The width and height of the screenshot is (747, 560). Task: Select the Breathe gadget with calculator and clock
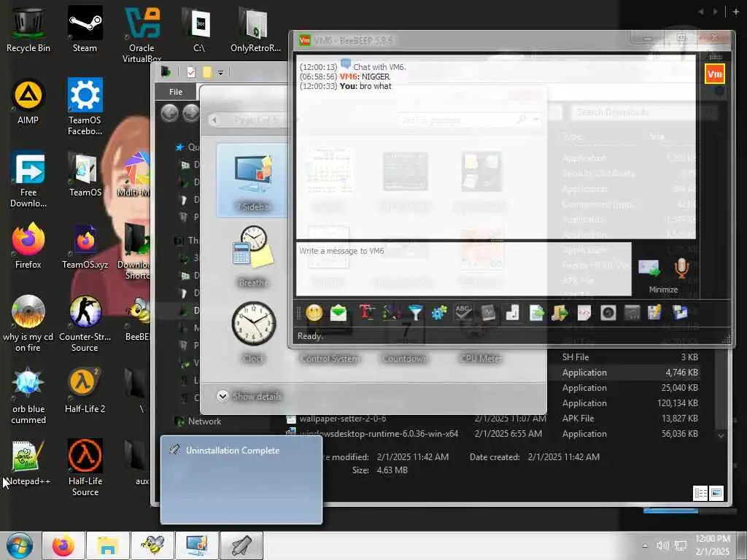[253, 257]
